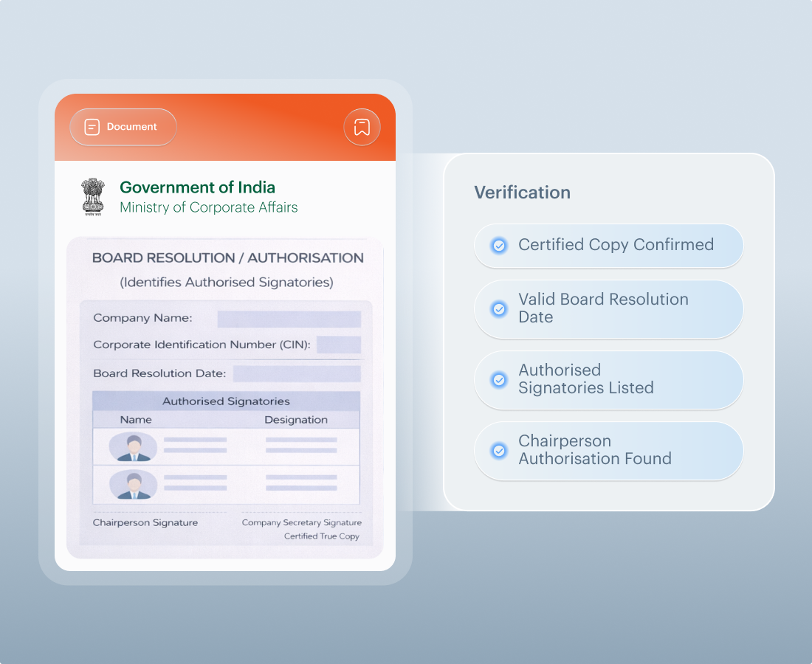This screenshot has height=664, width=812.
Task: Toggle the Certified Copy Confirmed checkmark
Action: [x=499, y=245]
